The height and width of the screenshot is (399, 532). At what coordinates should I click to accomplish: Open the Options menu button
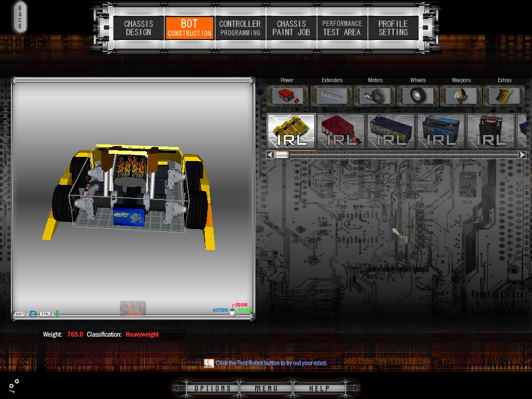tap(212, 388)
